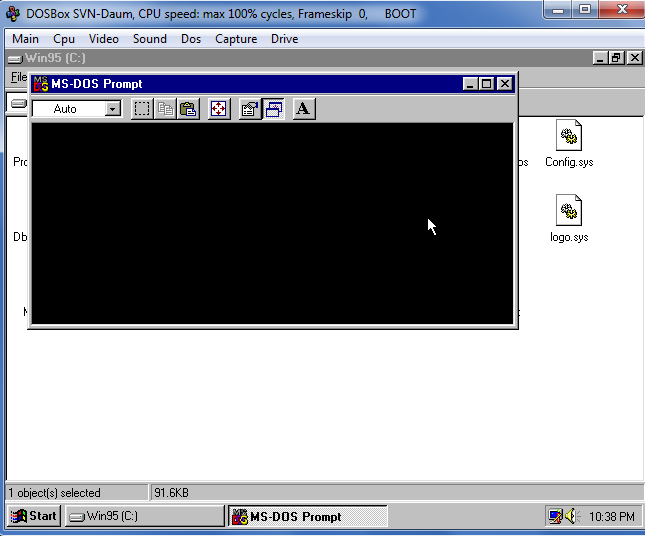
Task: Click inside the black DOS console area
Action: coord(272,223)
